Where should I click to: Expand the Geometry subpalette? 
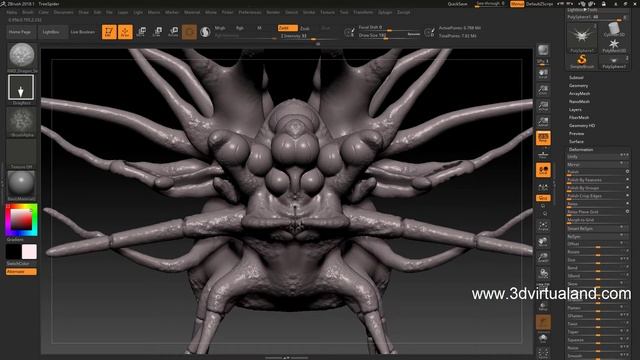pos(578,86)
